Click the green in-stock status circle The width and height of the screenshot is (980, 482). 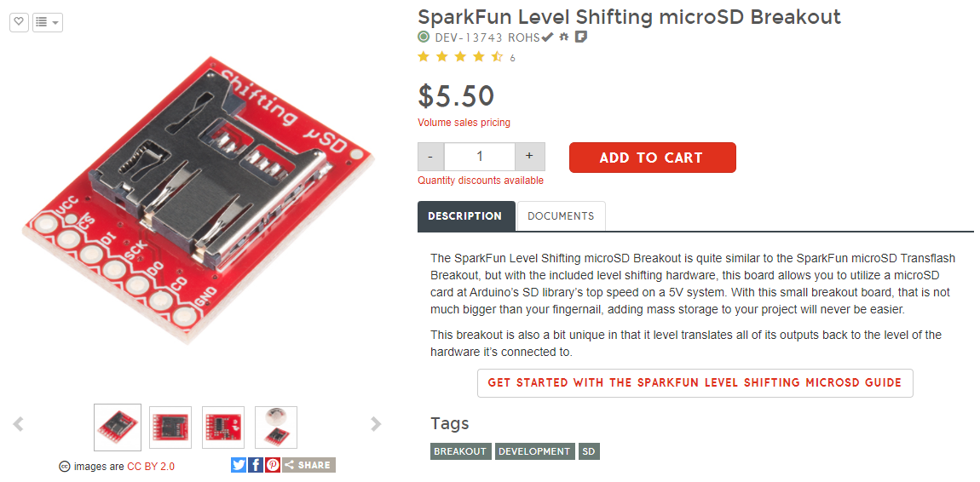click(424, 37)
